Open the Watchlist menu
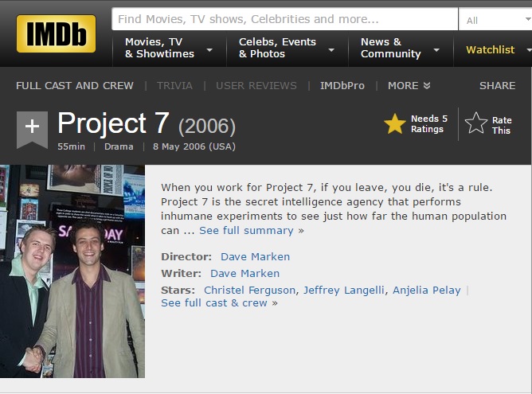Image resolution: width=532 pixels, height=394 pixels. [493, 49]
